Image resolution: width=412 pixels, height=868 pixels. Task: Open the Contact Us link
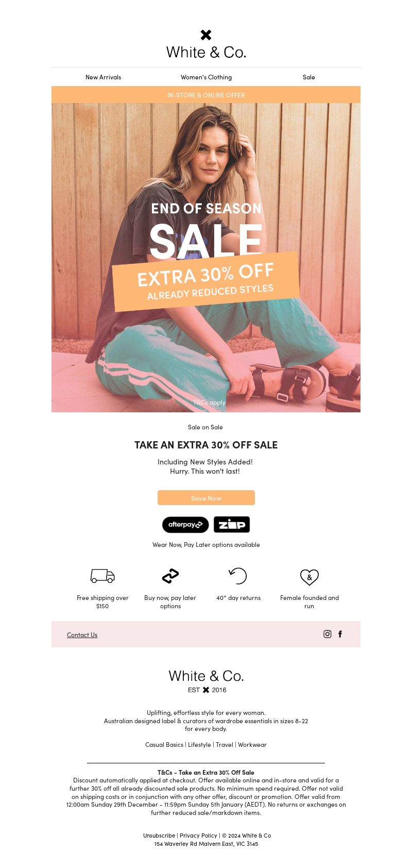tap(82, 635)
